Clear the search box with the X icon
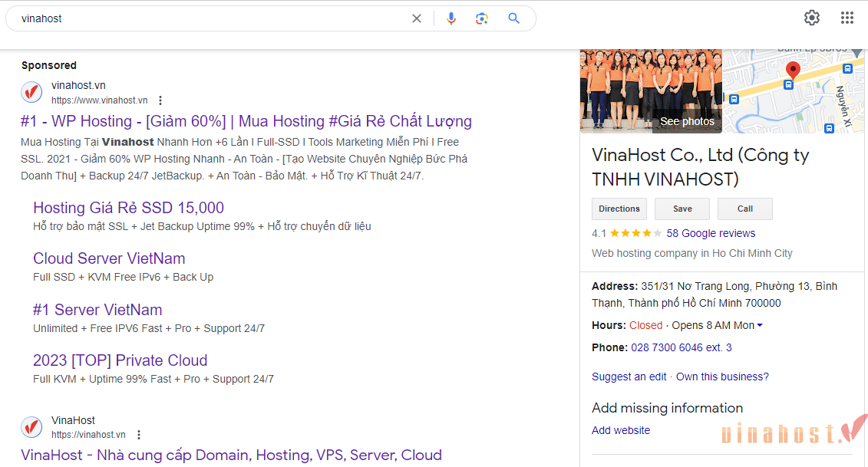Screen dimensions: 868x467 point(416,19)
